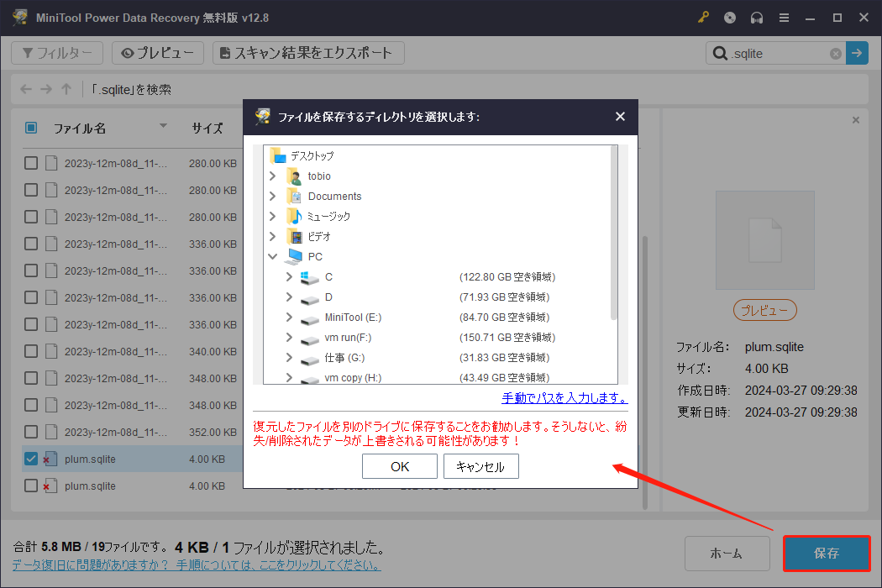Click the up navigation arrow
This screenshot has height=588, width=882.
(x=66, y=88)
